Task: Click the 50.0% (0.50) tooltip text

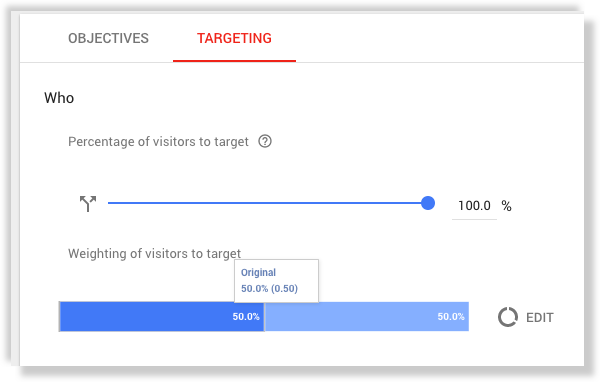Action: tap(269, 288)
